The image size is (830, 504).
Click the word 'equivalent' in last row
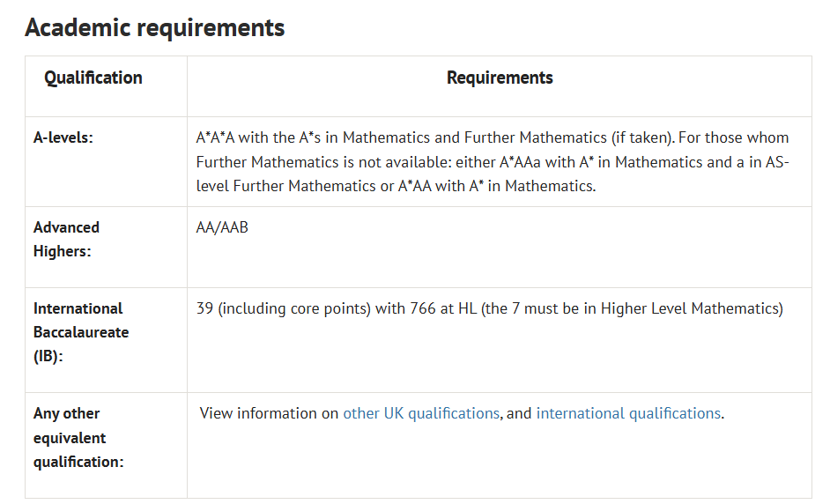[70, 438]
